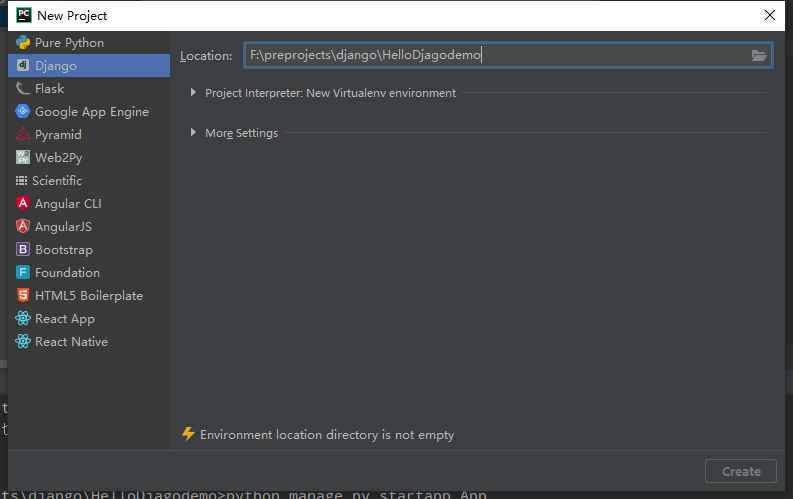Choose Bootstrap project type
This screenshot has height=499, width=793.
click(x=89, y=249)
